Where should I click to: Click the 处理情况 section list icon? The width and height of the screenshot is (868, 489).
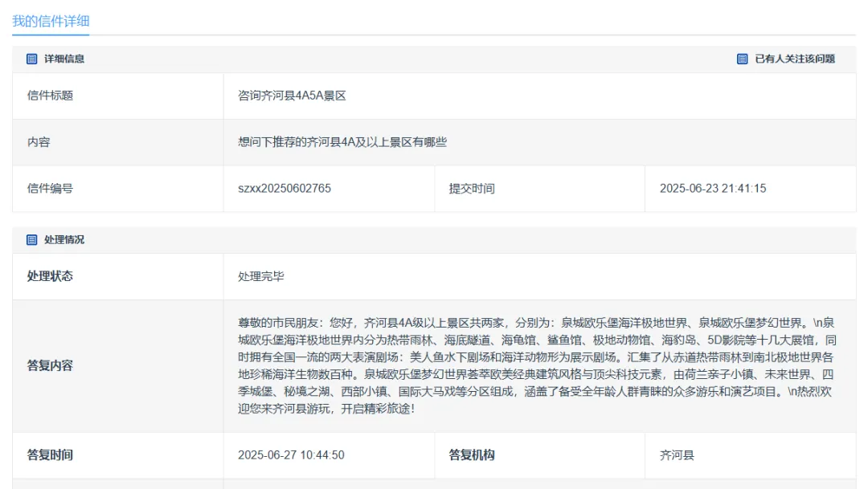click(31, 239)
